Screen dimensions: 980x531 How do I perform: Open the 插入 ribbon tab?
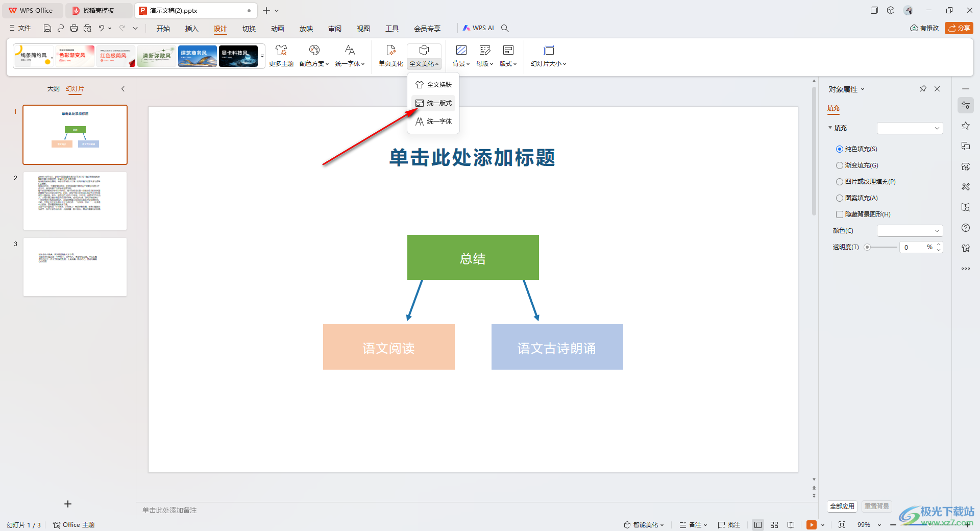192,29
